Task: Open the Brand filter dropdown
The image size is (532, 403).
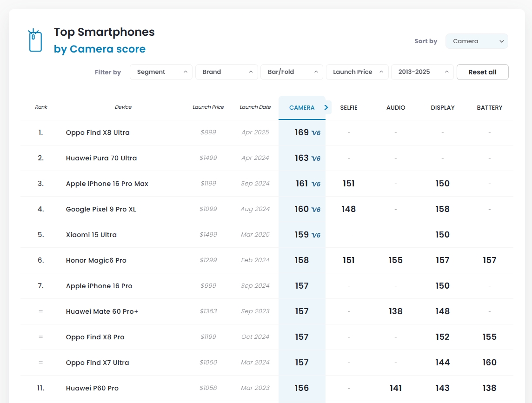Action: (226, 72)
